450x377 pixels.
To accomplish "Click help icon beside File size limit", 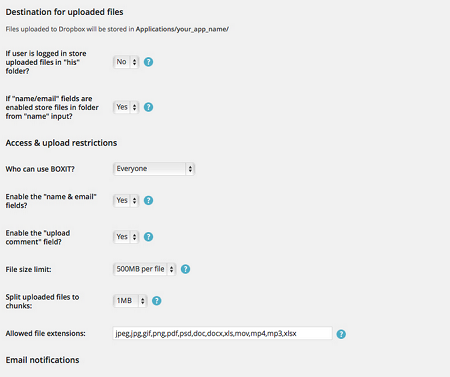I will tap(185, 269).
